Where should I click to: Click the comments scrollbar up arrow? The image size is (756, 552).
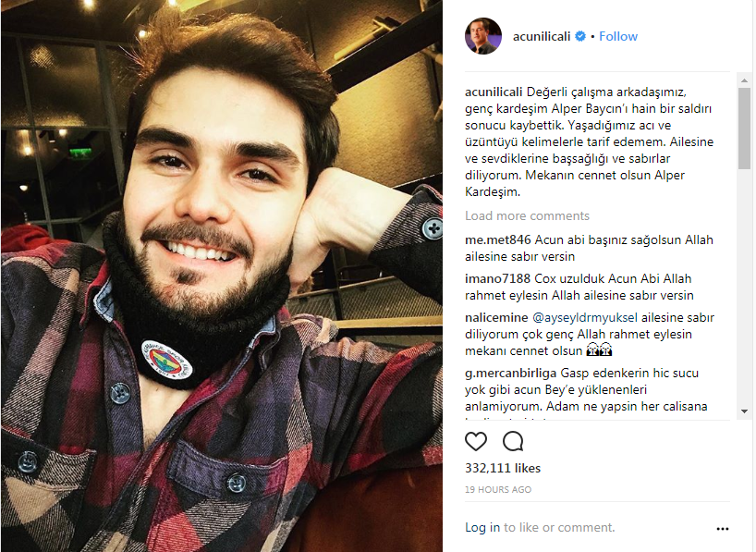tap(744, 80)
